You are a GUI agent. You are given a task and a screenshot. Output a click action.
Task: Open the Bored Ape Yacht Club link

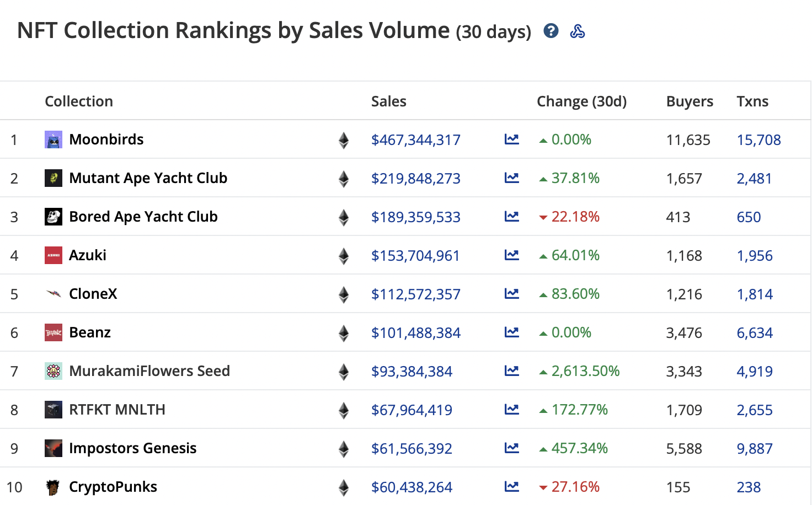pyautogui.click(x=143, y=217)
